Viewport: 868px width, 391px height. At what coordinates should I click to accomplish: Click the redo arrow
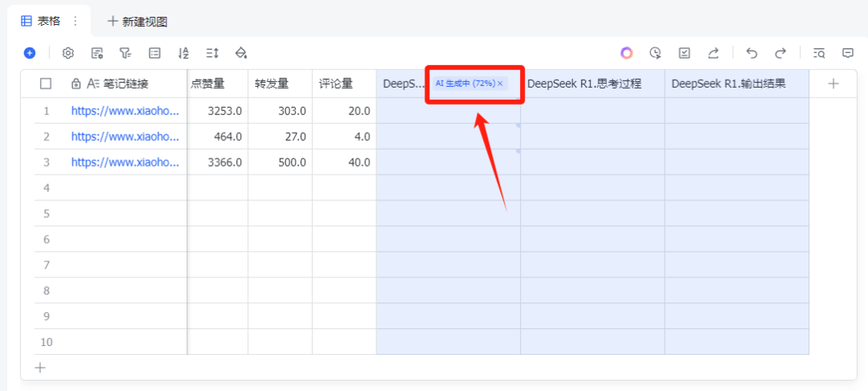coord(780,53)
